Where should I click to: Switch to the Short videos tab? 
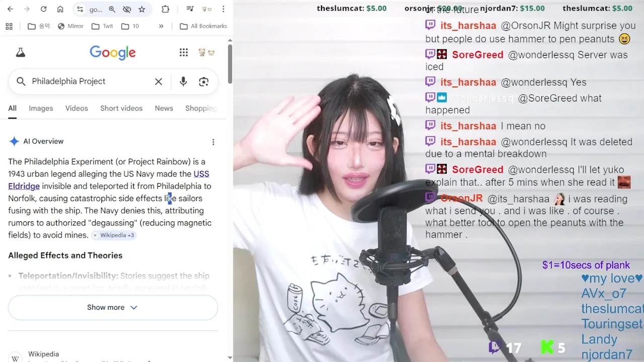[121, 108]
